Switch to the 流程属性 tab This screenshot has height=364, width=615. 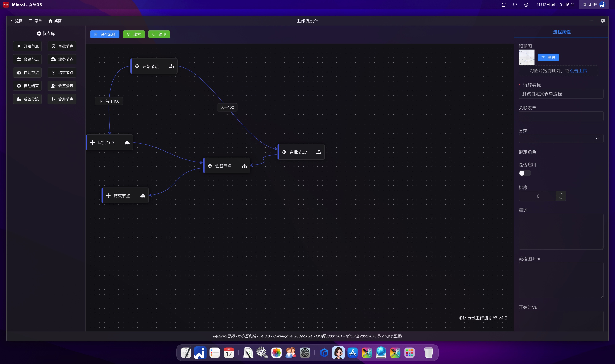coord(561,32)
